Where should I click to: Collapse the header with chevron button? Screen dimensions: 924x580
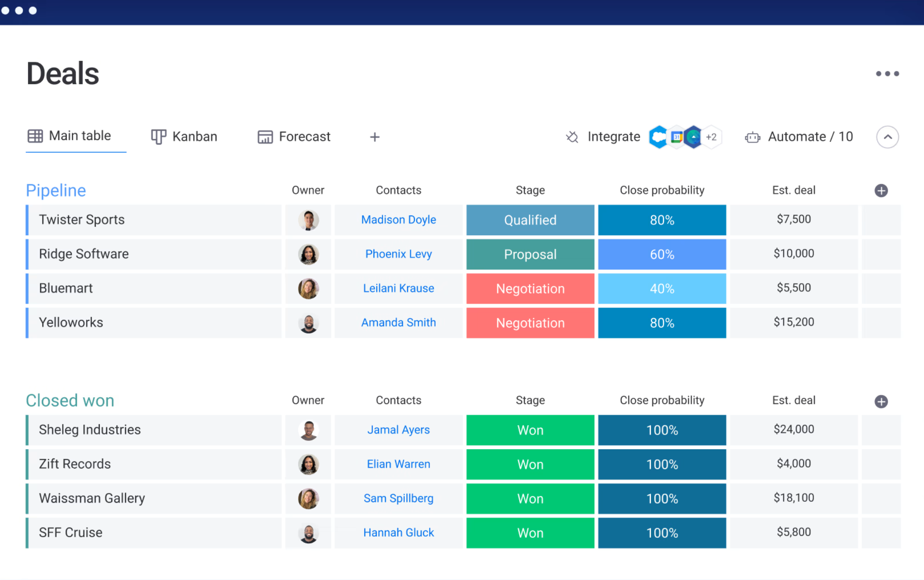coord(887,137)
